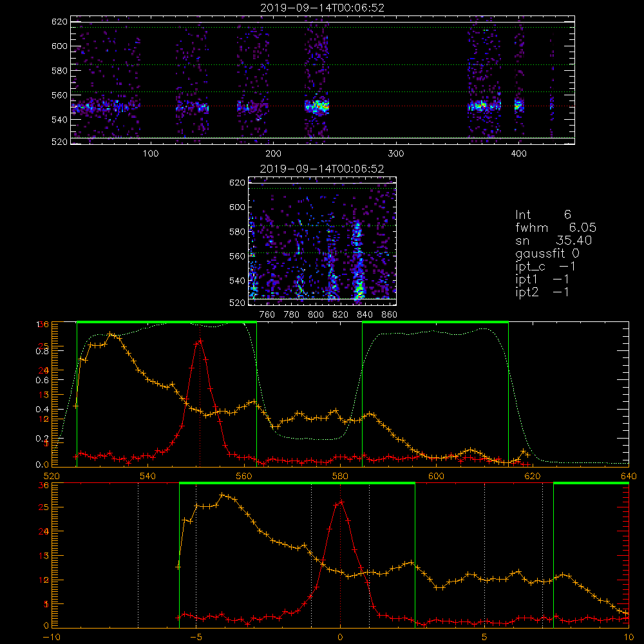Screen dimensions: 644x644
Task: Click x-axis label 600 of the upper profile plot
Action: [436, 476]
